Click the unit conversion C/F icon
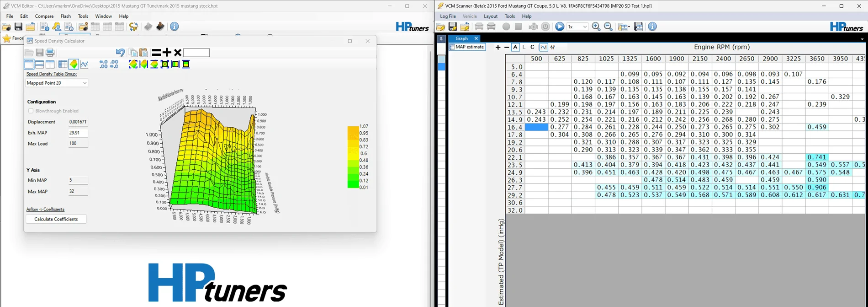Viewport: 868px width, 307px height. coord(133,27)
